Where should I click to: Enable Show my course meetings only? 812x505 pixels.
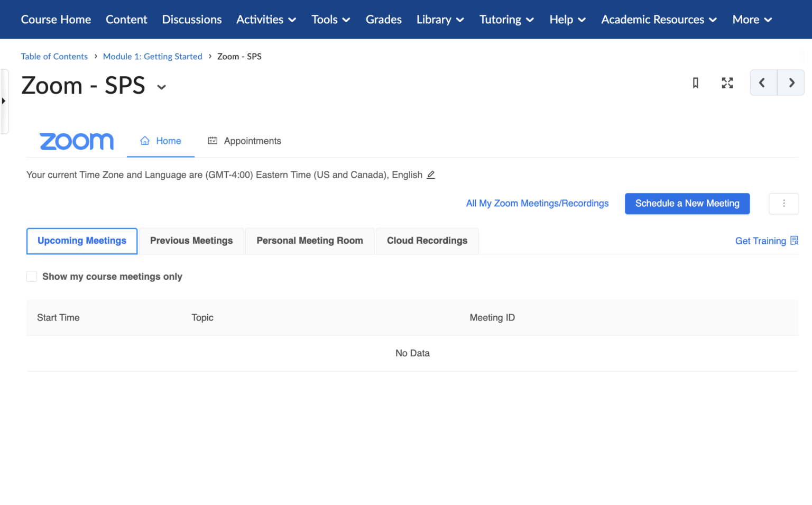(31, 276)
